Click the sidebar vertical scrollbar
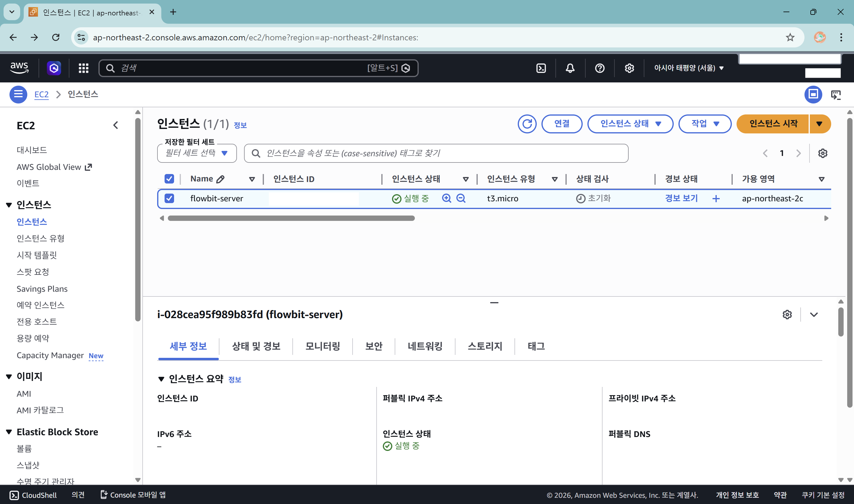The image size is (854, 504). (138, 219)
